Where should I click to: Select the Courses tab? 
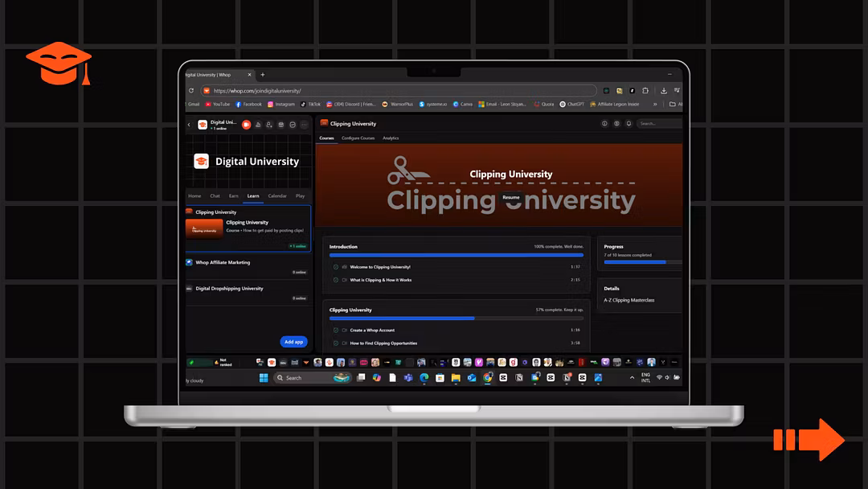coord(326,138)
